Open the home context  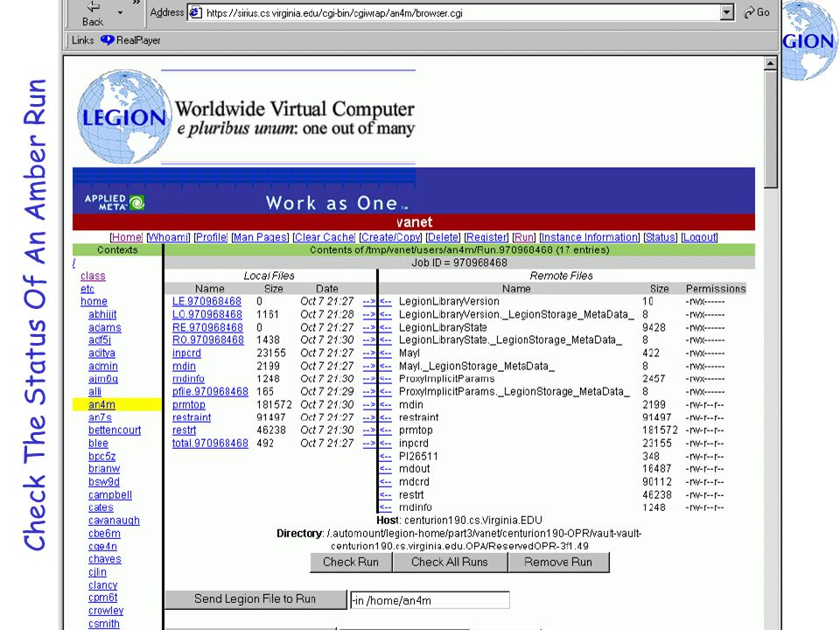coord(94,302)
